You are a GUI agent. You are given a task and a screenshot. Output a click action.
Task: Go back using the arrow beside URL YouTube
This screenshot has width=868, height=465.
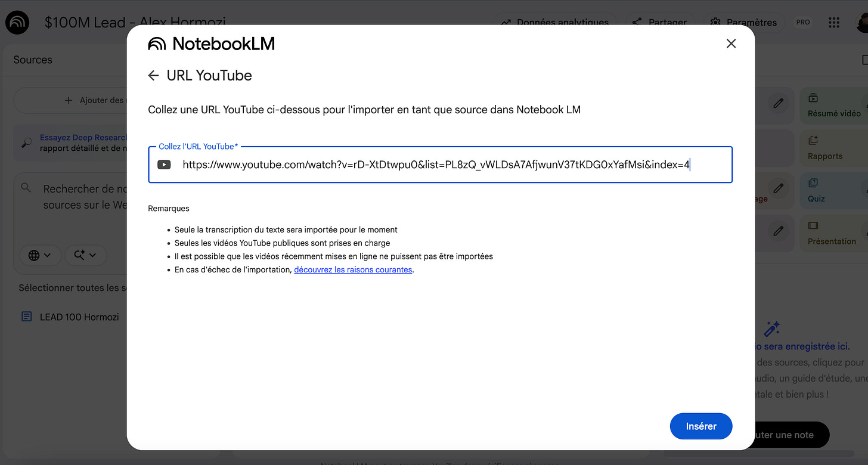tap(153, 75)
